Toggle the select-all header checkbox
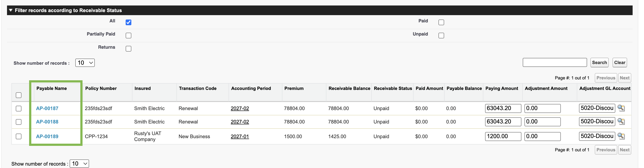644x168 pixels. [x=19, y=95]
